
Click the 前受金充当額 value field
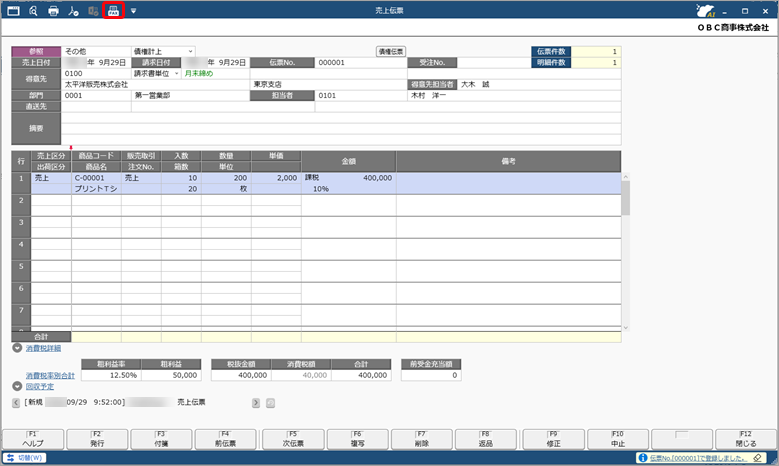pos(431,375)
